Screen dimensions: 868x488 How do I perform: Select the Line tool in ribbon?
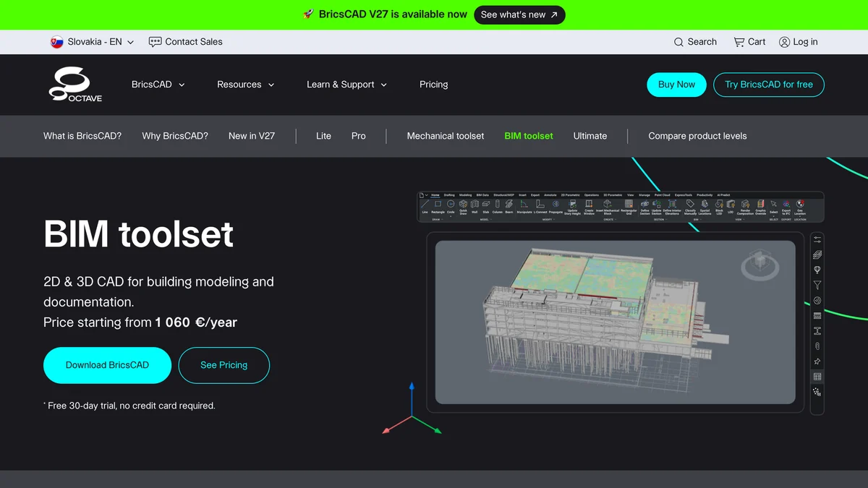(425, 204)
